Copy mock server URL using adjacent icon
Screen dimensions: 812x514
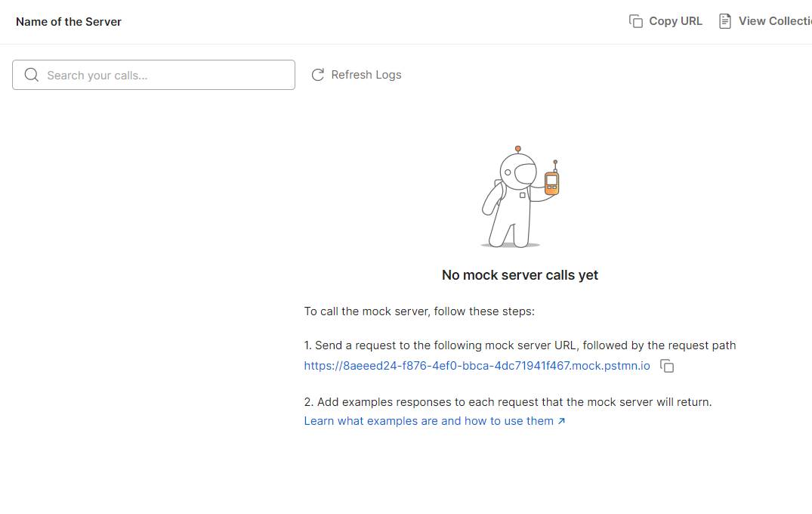coord(667,366)
